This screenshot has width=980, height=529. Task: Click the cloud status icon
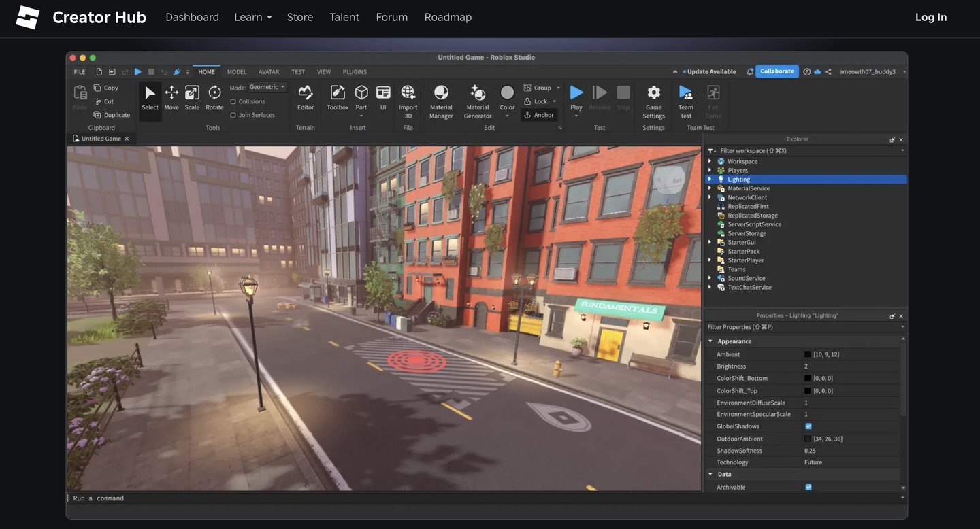(817, 71)
